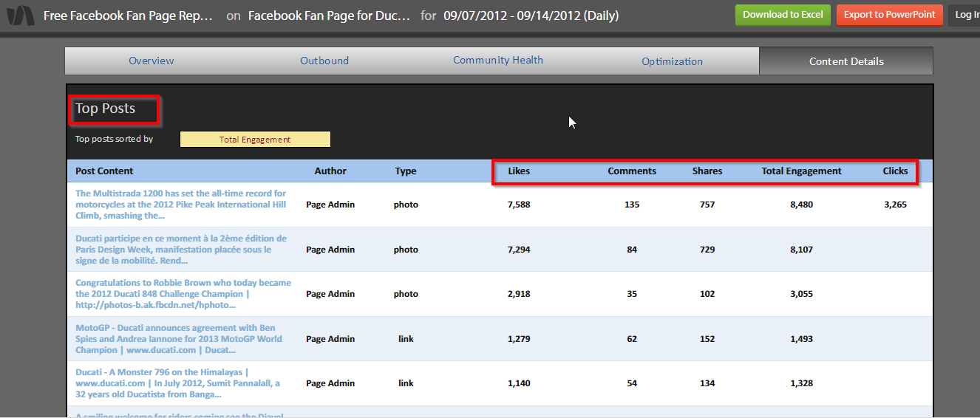Screen dimensions: 980x418
Task: Open the Paris Design Week post link
Action: pos(181,250)
